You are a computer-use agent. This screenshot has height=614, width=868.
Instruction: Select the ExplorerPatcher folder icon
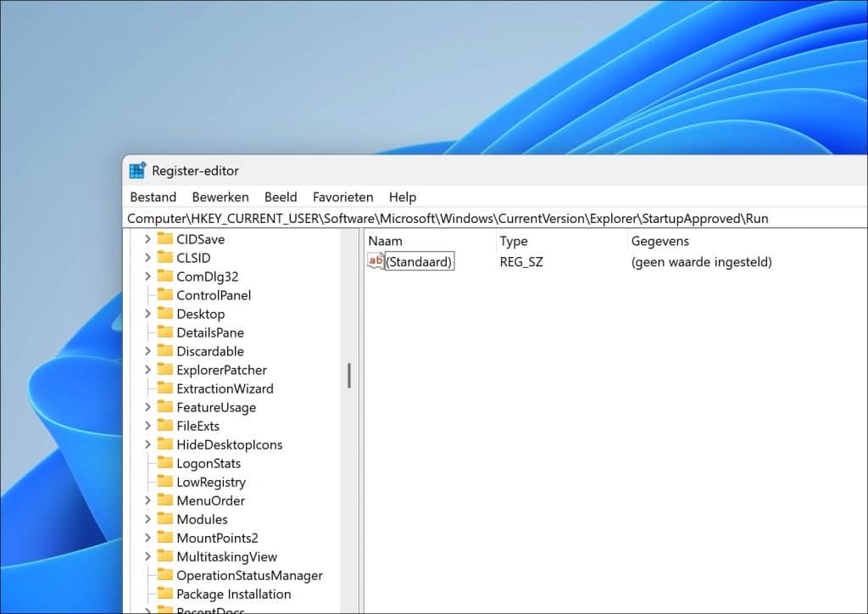(x=164, y=370)
